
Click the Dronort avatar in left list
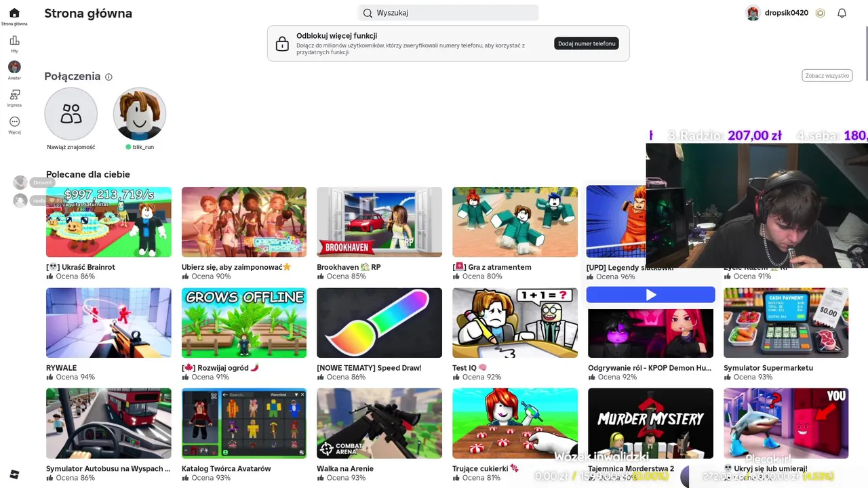click(20, 182)
